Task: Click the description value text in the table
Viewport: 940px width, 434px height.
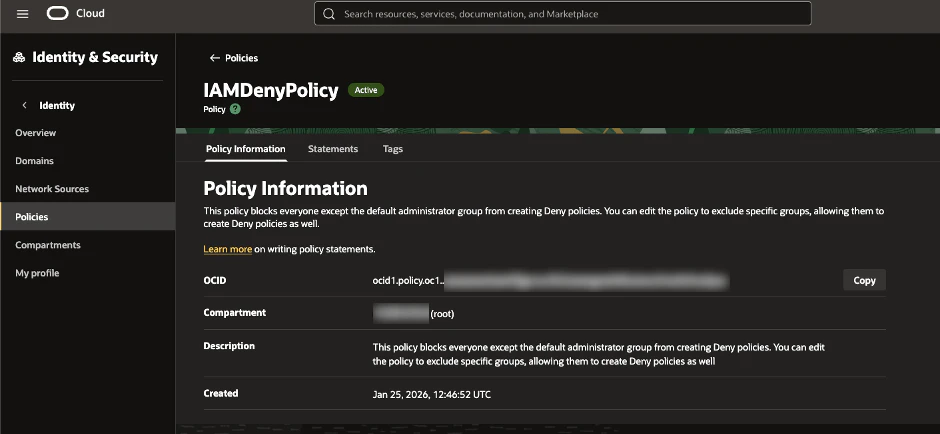Action: pyautogui.click(x=599, y=354)
